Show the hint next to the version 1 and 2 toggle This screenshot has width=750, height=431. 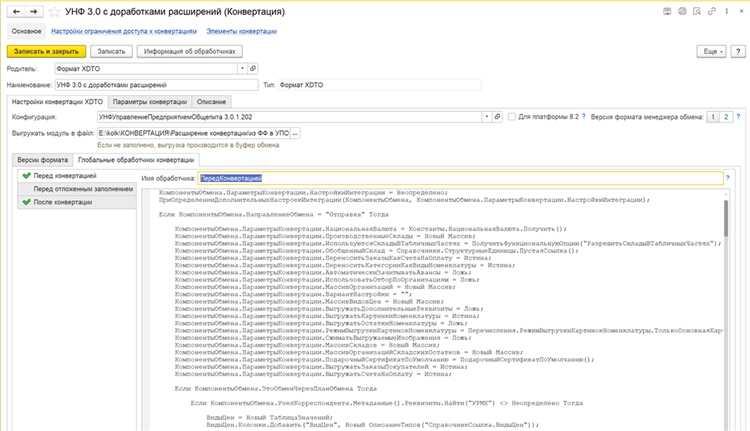pyautogui.click(x=739, y=116)
